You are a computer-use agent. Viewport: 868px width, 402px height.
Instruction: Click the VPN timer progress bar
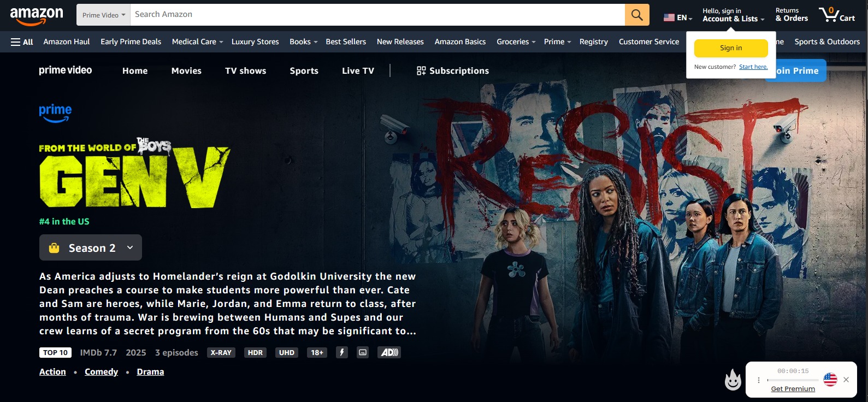pyautogui.click(x=793, y=380)
